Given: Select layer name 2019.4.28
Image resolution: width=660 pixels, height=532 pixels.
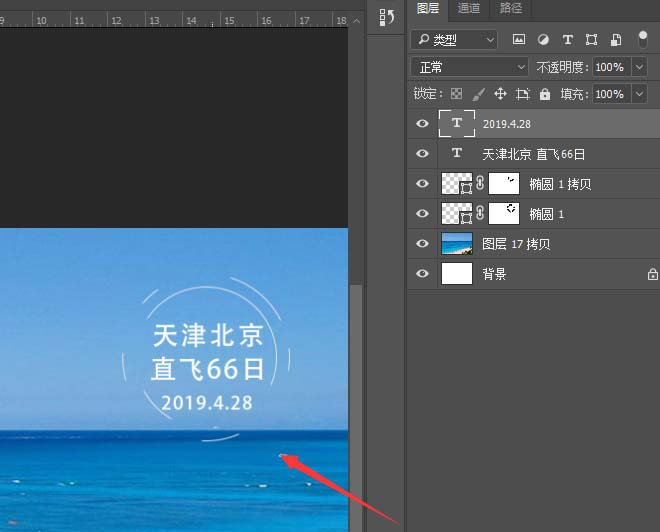Looking at the screenshot, I should pyautogui.click(x=506, y=124).
